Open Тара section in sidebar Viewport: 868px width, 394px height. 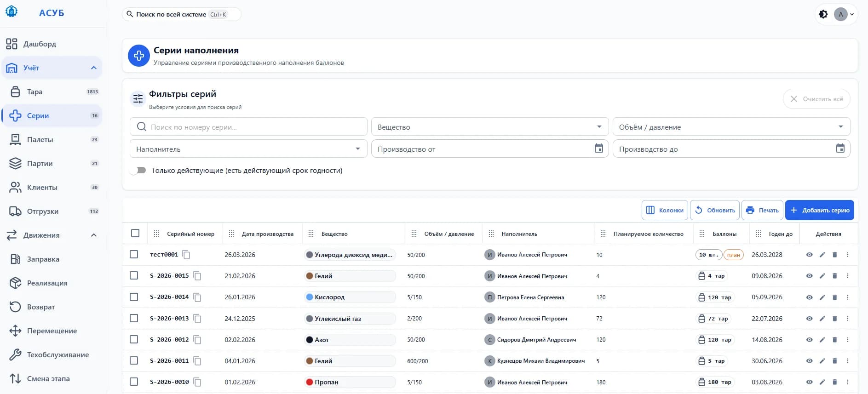(x=52, y=91)
